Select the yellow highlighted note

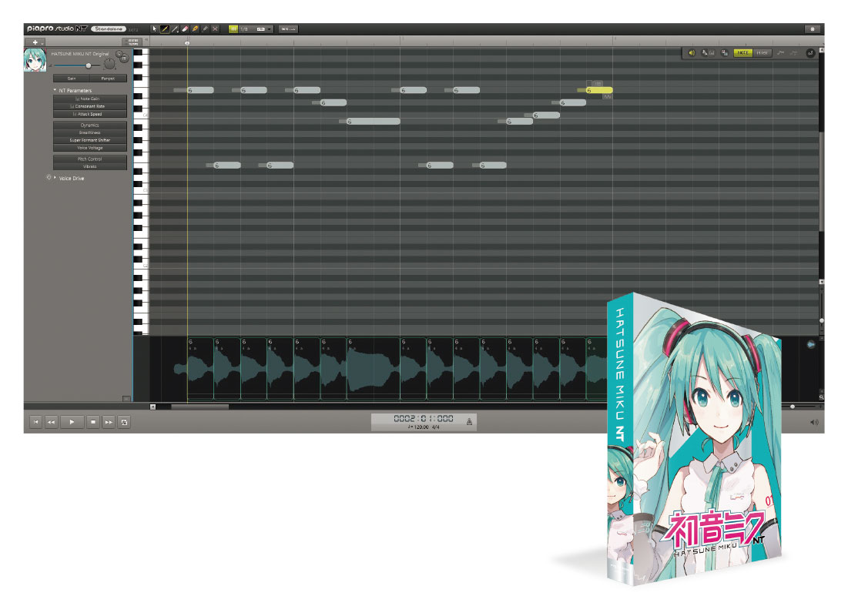(599, 90)
